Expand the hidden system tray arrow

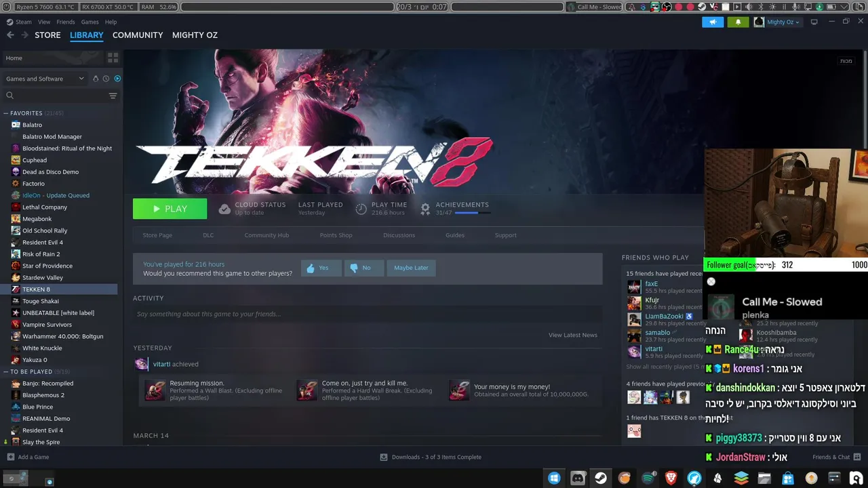pos(844,7)
